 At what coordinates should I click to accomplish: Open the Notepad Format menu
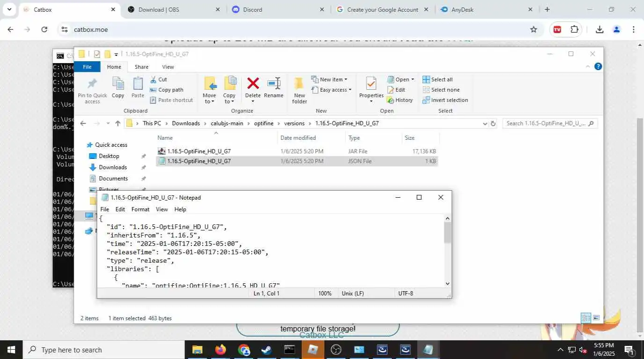point(140,209)
